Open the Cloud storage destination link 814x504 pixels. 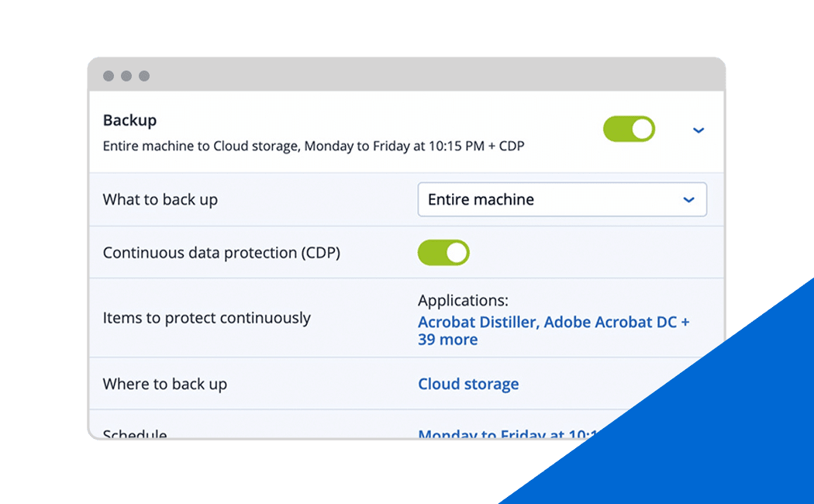coord(468,384)
